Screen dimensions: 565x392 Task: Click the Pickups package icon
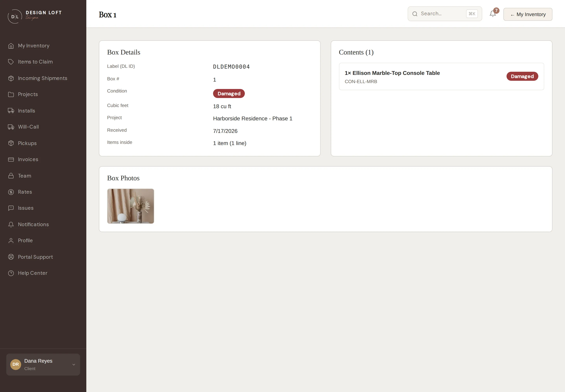pyautogui.click(x=11, y=143)
